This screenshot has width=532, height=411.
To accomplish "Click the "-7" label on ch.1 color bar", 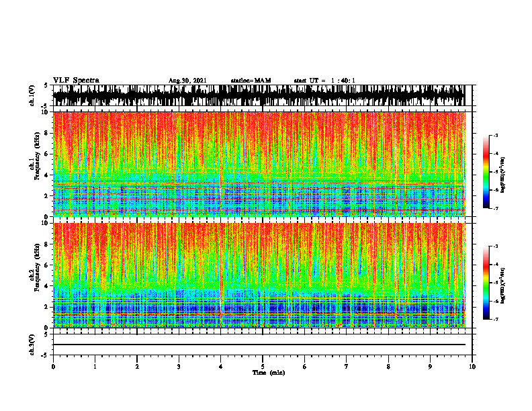I will [x=495, y=208].
